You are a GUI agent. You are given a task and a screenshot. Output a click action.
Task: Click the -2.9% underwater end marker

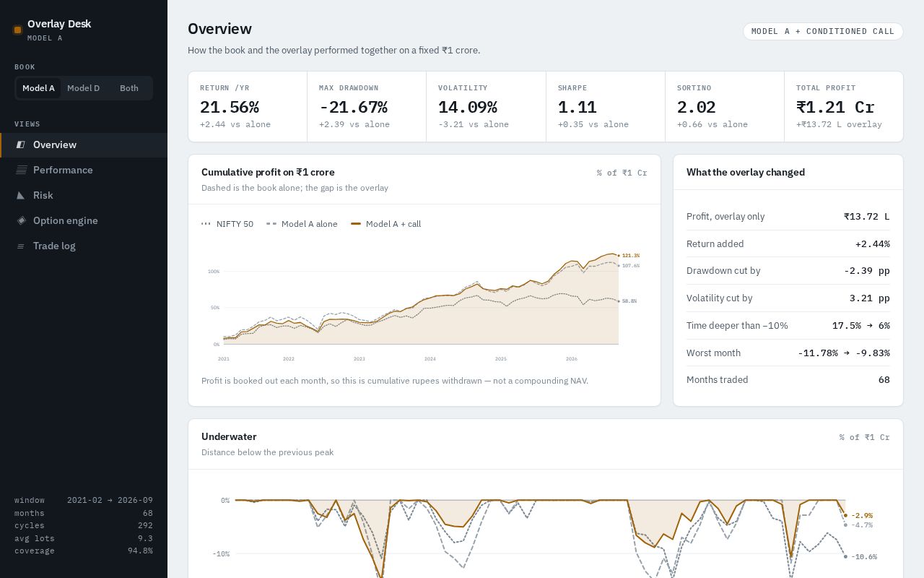(859, 515)
